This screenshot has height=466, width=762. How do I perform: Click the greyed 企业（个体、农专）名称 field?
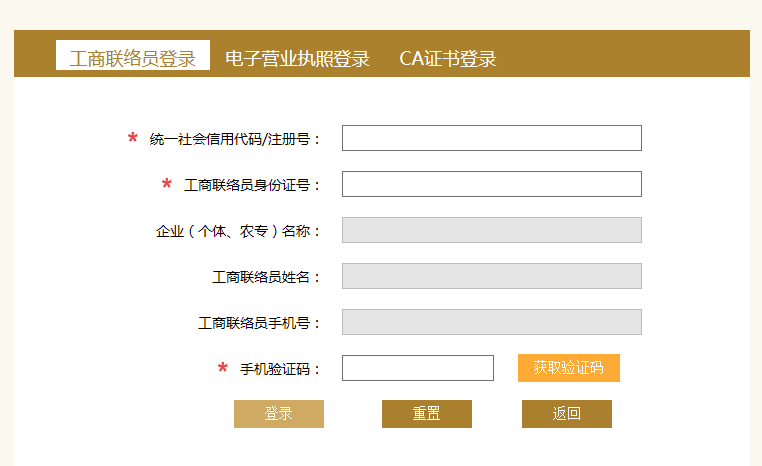coord(492,230)
